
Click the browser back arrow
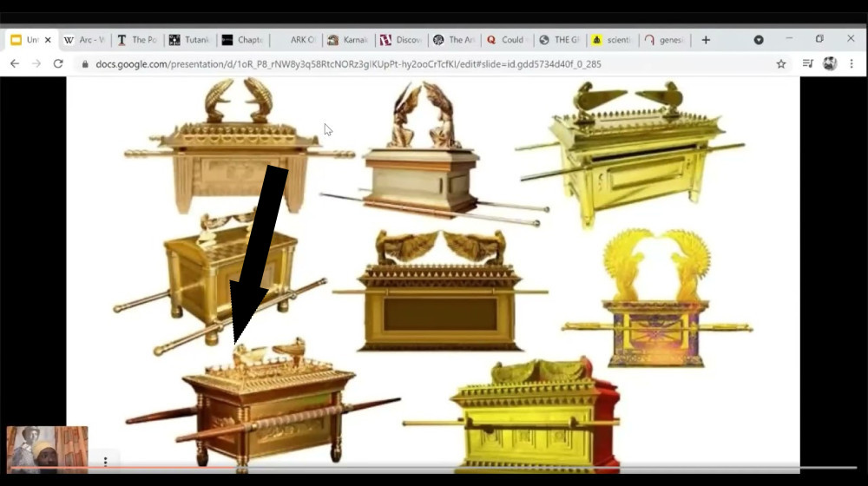(15, 64)
